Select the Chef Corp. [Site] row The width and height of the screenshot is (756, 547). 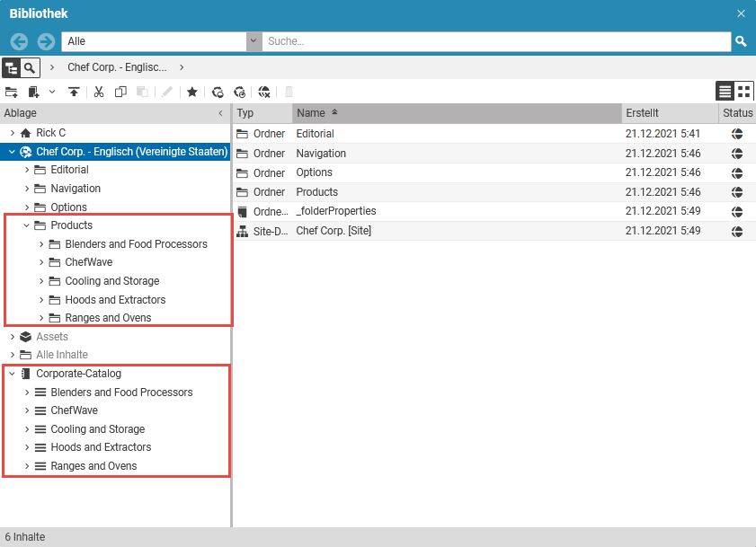(334, 231)
